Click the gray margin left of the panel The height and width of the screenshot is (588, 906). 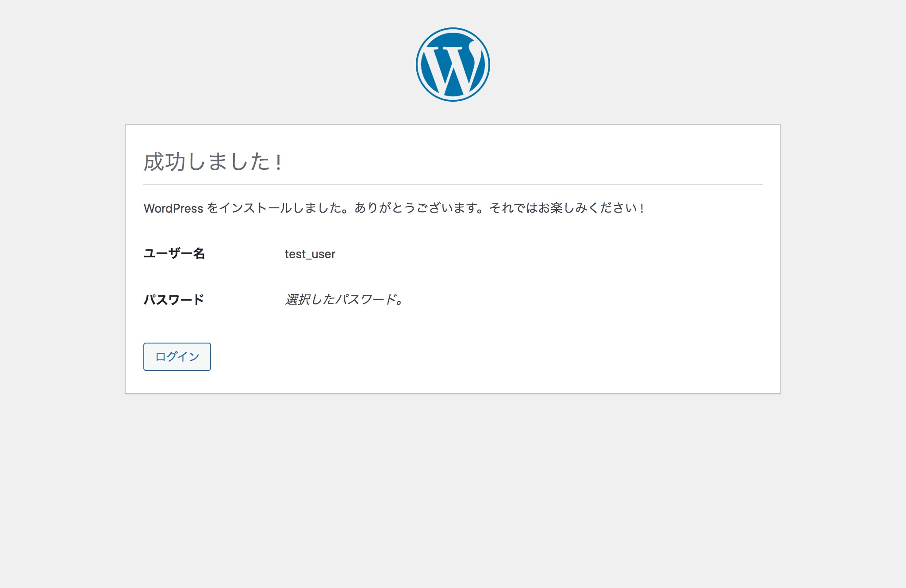(62, 259)
